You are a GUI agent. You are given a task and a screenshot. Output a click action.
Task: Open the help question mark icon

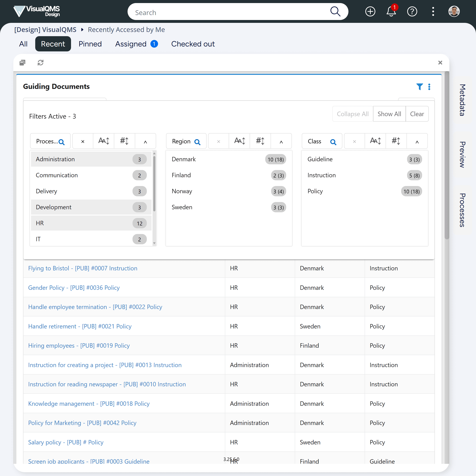[x=412, y=12]
